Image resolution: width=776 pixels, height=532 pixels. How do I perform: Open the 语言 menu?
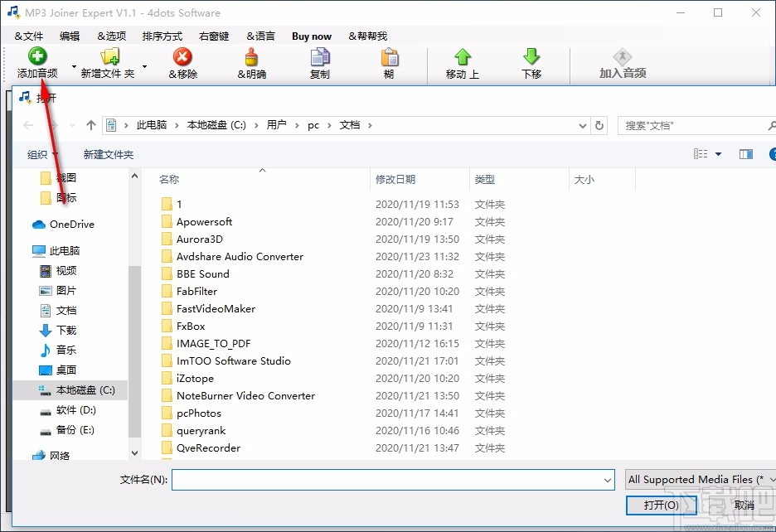(x=261, y=36)
